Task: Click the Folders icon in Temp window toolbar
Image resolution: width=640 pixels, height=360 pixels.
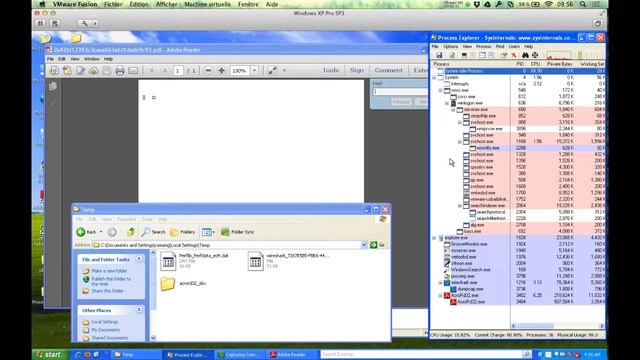Action: tap(182, 232)
